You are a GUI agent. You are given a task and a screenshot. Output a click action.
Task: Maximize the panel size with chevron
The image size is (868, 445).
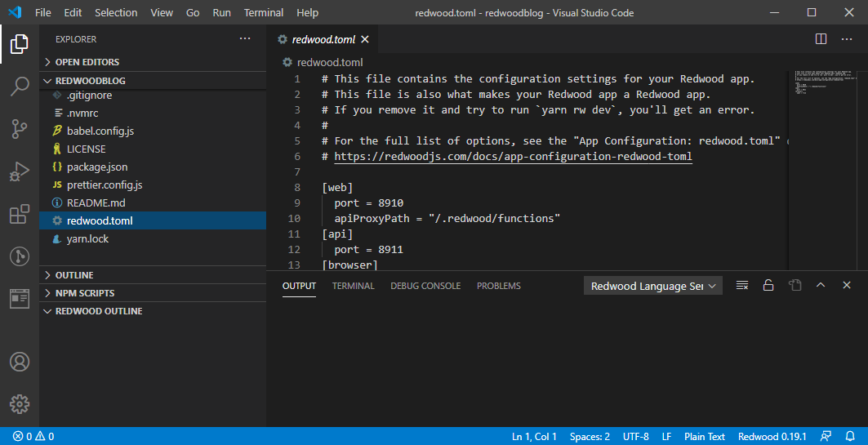click(x=821, y=286)
